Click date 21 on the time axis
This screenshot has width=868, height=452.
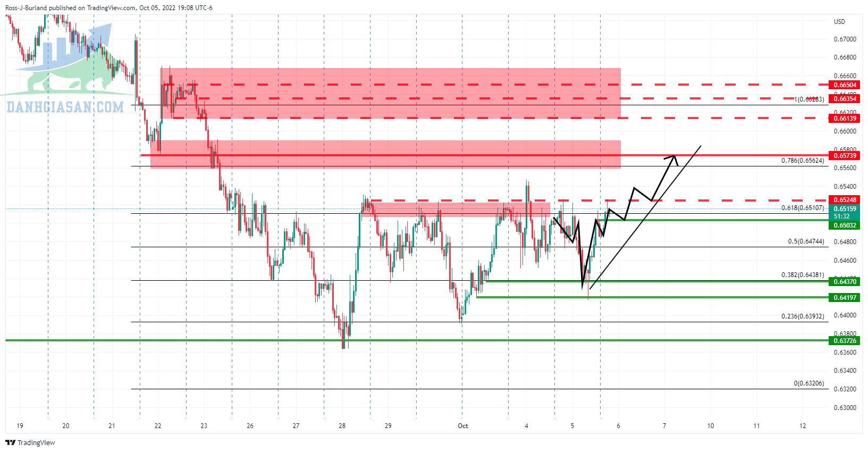point(112,426)
